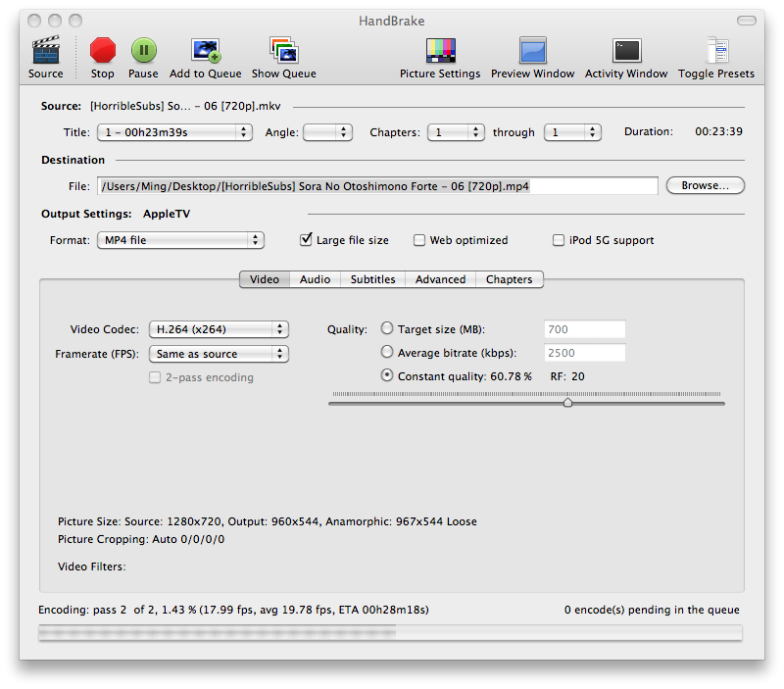Image resolution: width=784 pixels, height=689 pixels.
Task: Open the Title dropdown
Action: 174,132
